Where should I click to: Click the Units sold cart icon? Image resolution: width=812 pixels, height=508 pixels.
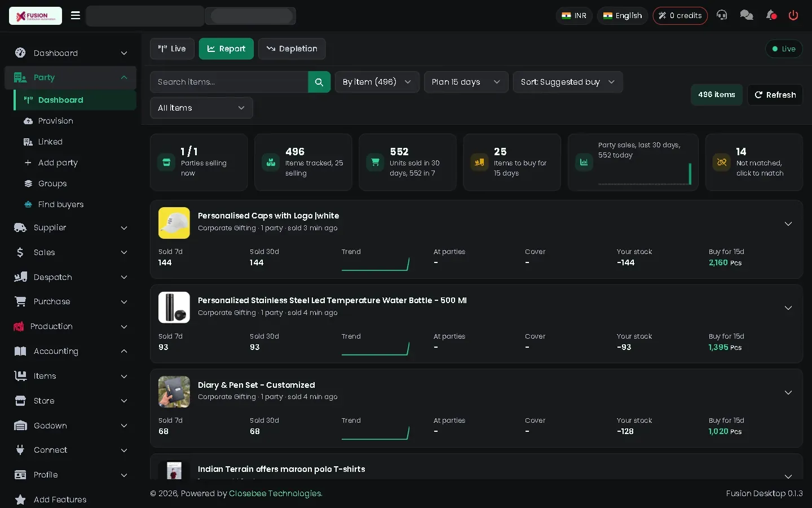pyautogui.click(x=375, y=163)
